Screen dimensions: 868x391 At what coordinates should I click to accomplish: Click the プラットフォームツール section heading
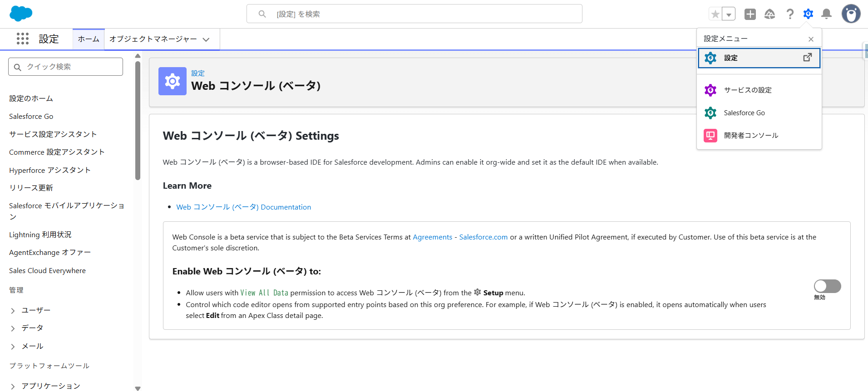49,366
